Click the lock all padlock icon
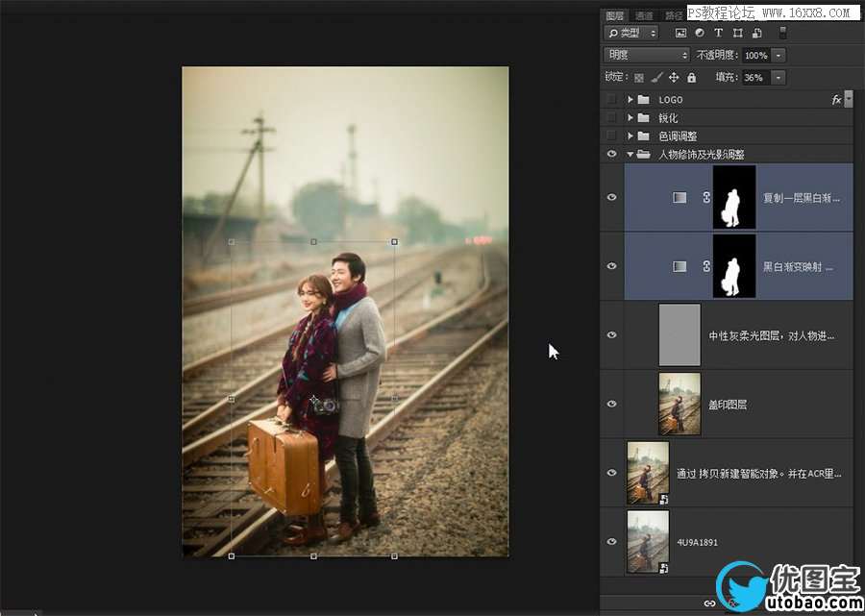This screenshot has height=616, width=865. (692, 78)
